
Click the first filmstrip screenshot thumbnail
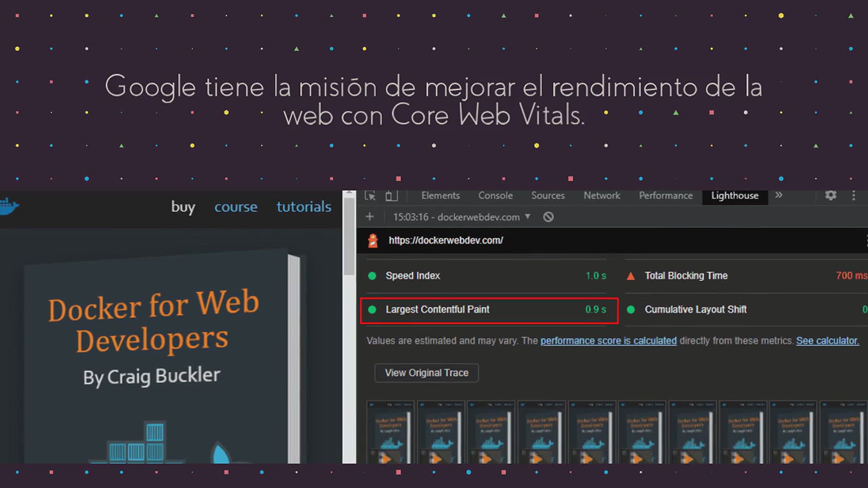(x=390, y=432)
